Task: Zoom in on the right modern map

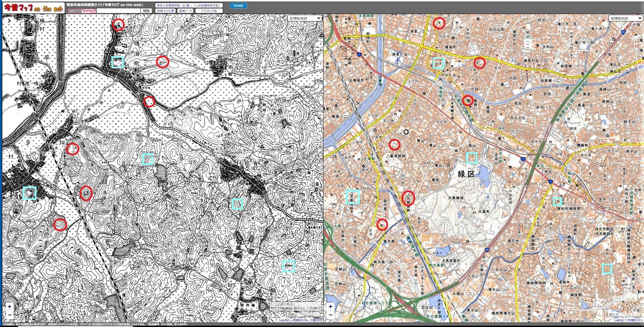Action: (x=331, y=307)
